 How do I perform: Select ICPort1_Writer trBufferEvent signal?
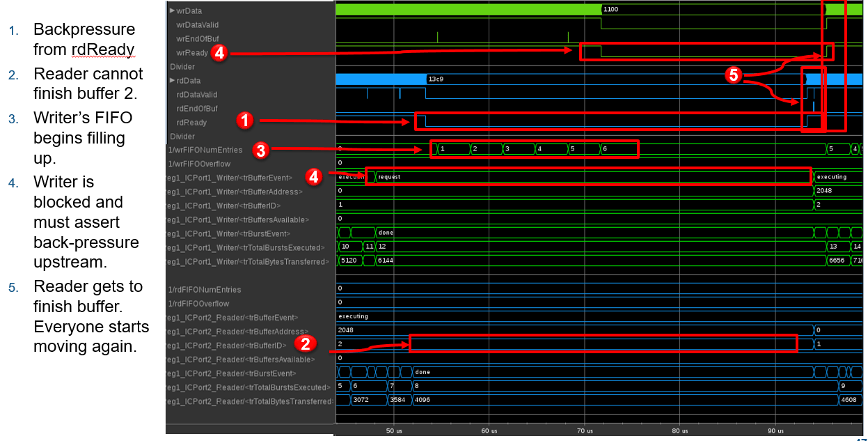(230, 178)
